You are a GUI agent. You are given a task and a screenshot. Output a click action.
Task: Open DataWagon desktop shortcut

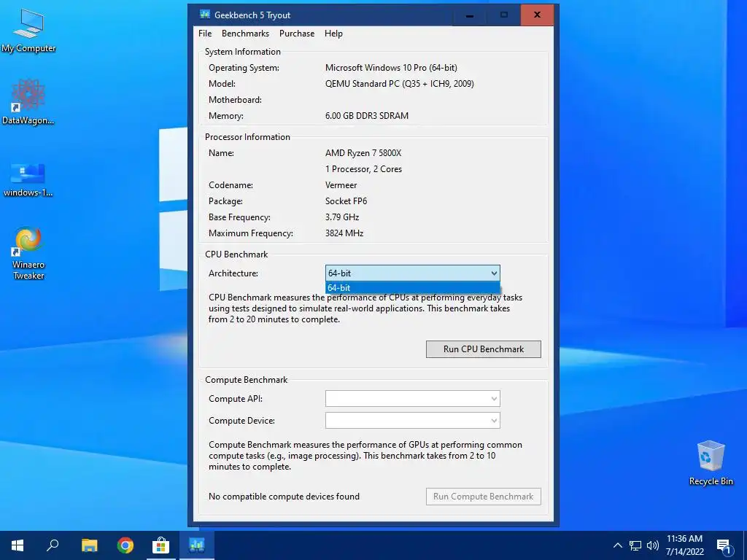(28, 102)
